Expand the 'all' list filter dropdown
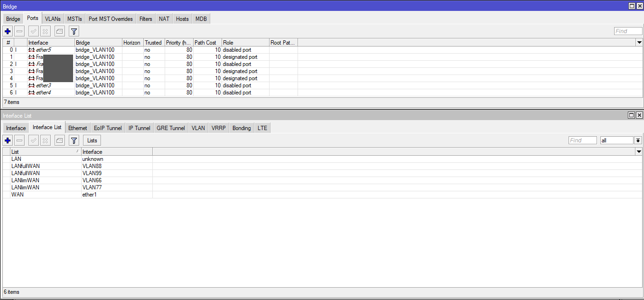The width and height of the screenshot is (644, 300). (x=638, y=141)
